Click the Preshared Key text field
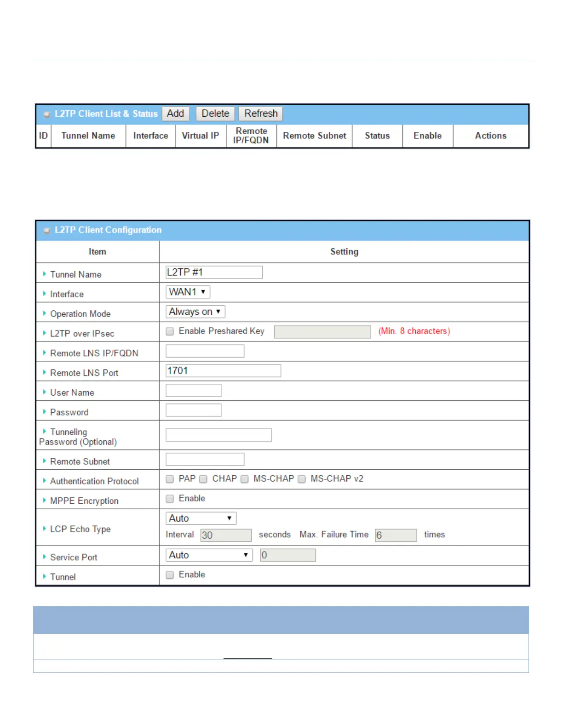 pyautogui.click(x=322, y=332)
